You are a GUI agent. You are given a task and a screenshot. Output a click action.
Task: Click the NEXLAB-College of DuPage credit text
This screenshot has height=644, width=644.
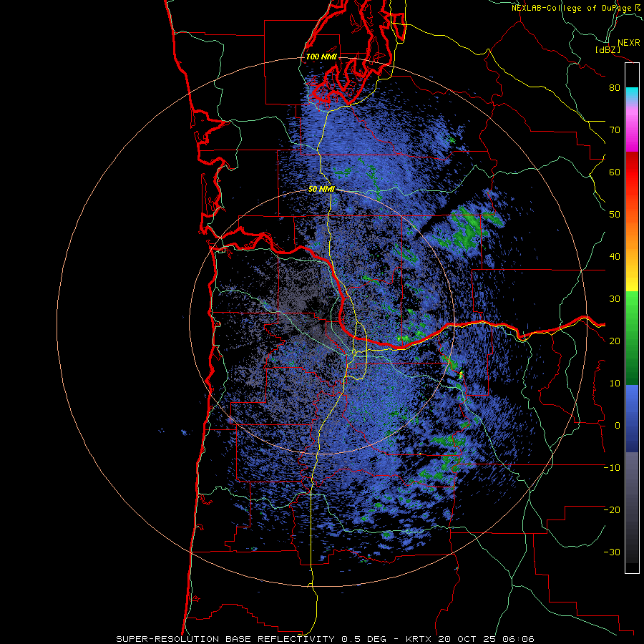click(572, 8)
